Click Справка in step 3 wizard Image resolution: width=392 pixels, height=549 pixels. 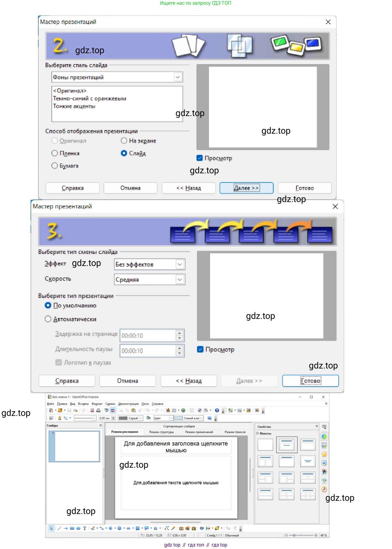[x=67, y=381]
